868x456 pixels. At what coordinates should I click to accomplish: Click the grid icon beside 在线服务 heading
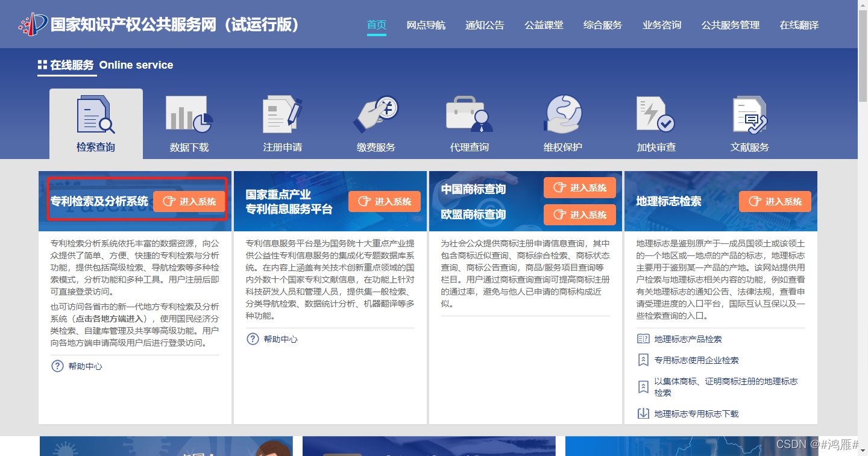(x=42, y=65)
